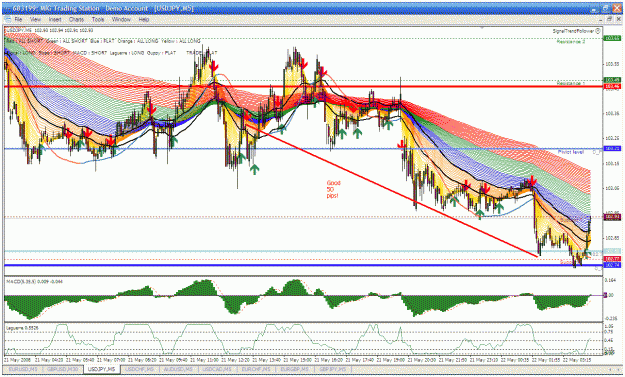The image size is (625, 377).
Task: Click the blue pivot price tag on axis
Action: tap(612, 148)
